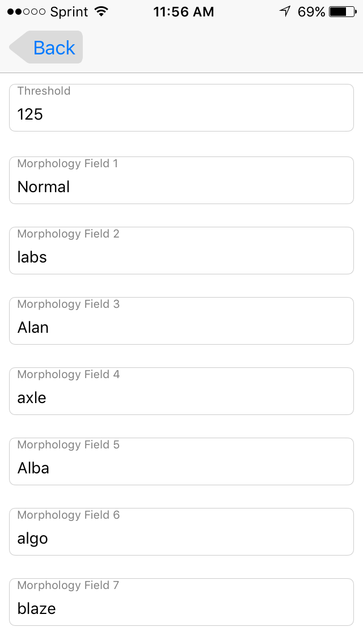Screen dimensions: 363x644
Task: Tap the Morphology Field 4 label
Action: pyautogui.click(x=69, y=375)
